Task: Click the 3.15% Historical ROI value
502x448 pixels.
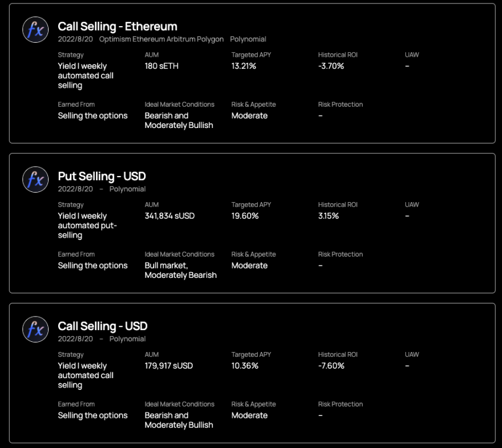Action: 328,216
